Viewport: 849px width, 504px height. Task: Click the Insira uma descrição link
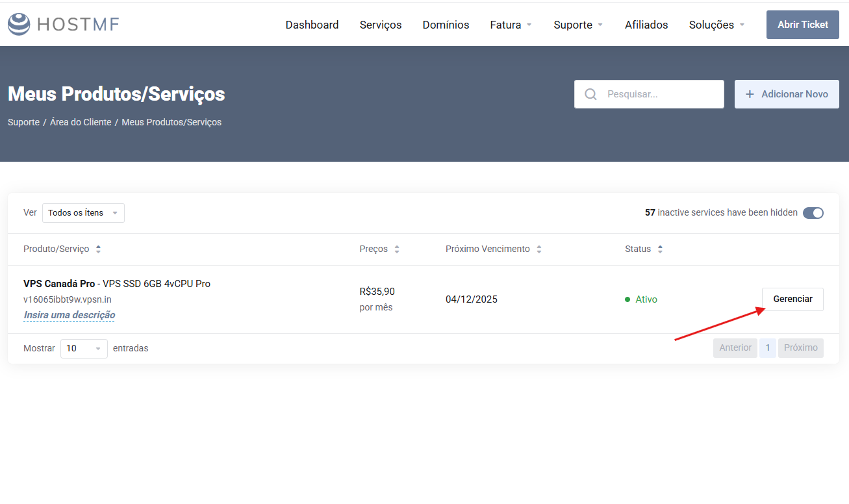[70, 315]
